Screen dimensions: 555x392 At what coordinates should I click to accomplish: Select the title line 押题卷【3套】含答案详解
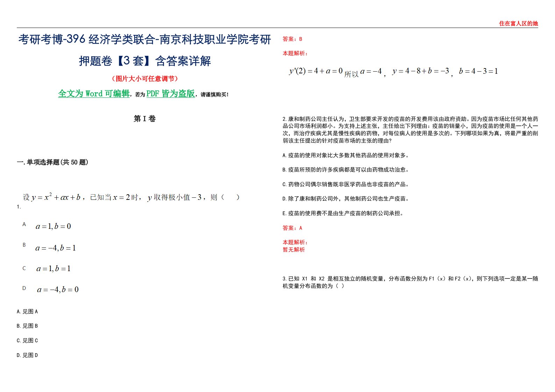[145, 61]
